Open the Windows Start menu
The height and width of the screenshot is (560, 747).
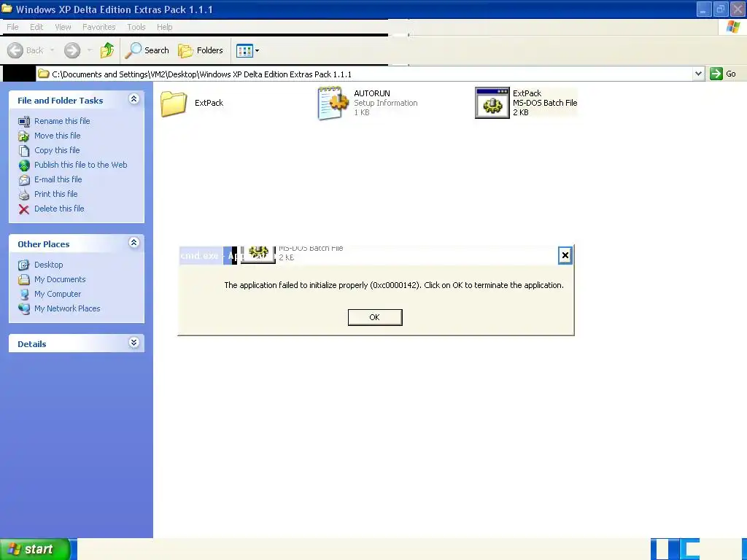pyautogui.click(x=36, y=549)
